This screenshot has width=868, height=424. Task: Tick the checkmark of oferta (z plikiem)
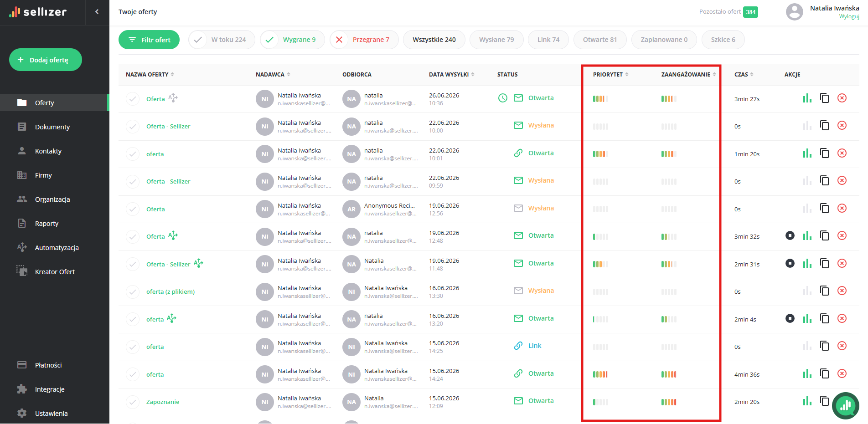133,291
